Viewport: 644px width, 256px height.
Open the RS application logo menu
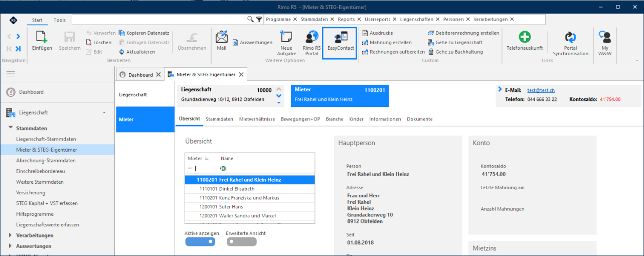click(14, 20)
